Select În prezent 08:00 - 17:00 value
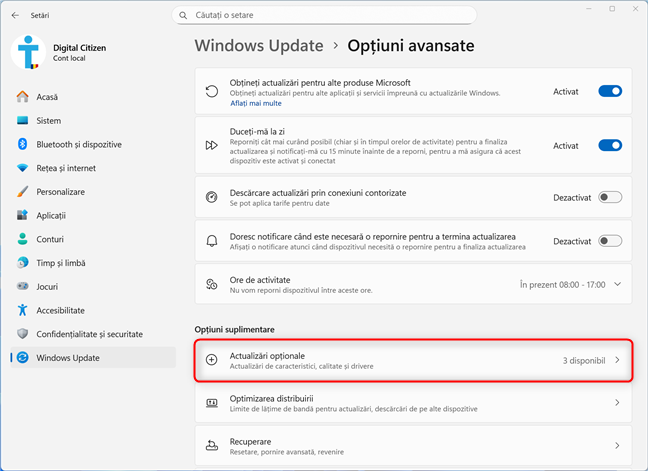This screenshot has height=471, width=648. (562, 285)
